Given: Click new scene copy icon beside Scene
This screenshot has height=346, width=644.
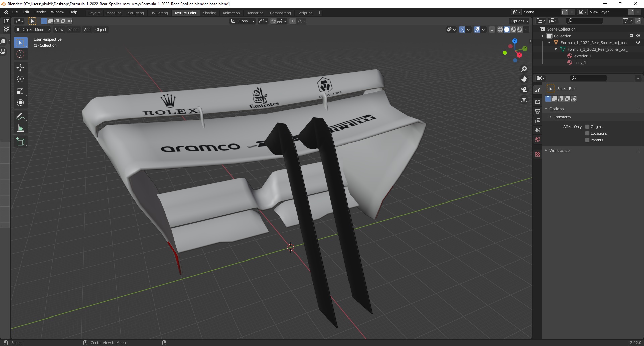Looking at the screenshot, I should (x=565, y=12).
